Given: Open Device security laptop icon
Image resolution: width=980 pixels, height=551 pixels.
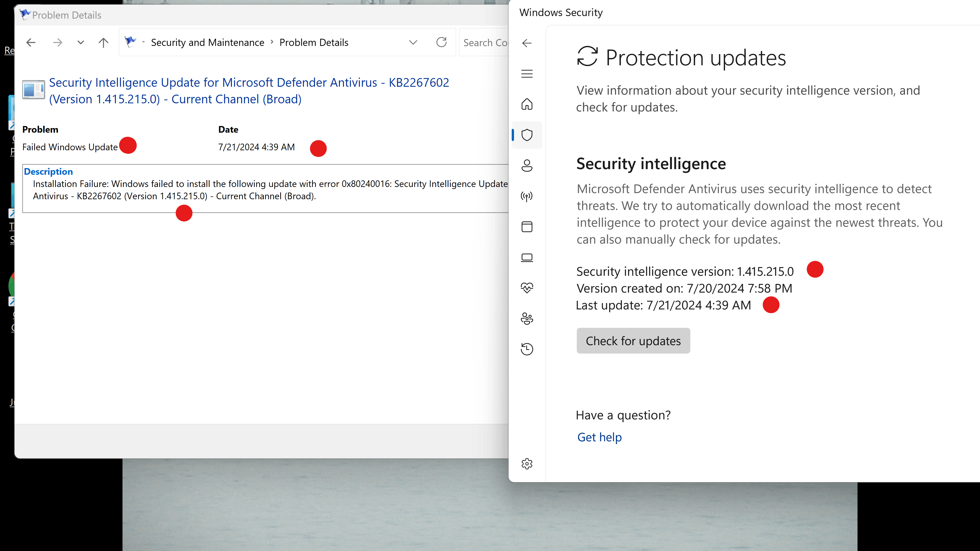Looking at the screenshot, I should [x=527, y=257].
